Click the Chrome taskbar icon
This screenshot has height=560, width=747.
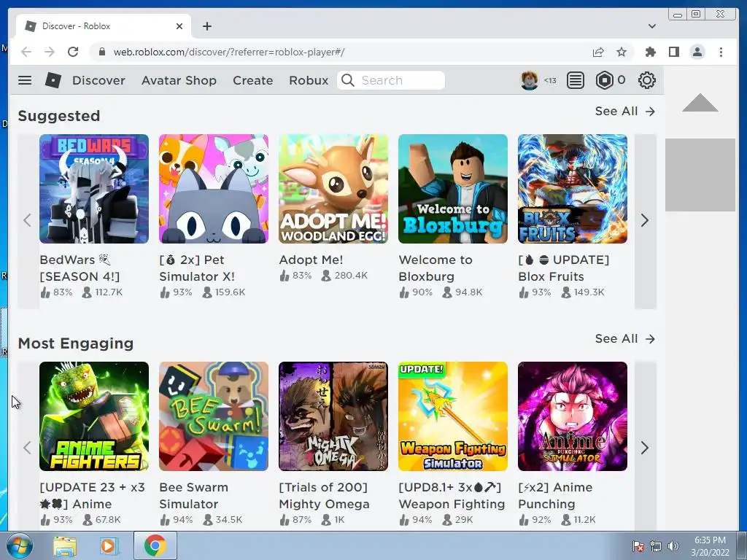[x=155, y=545]
